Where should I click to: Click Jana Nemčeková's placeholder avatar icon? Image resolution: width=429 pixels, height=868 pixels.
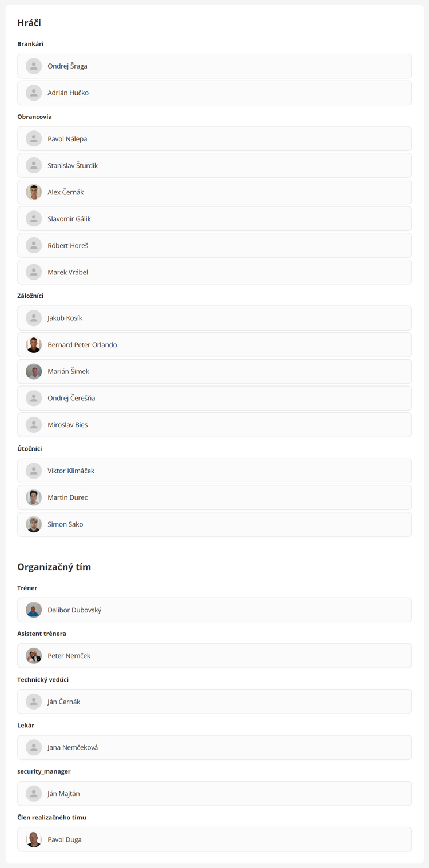tap(34, 747)
